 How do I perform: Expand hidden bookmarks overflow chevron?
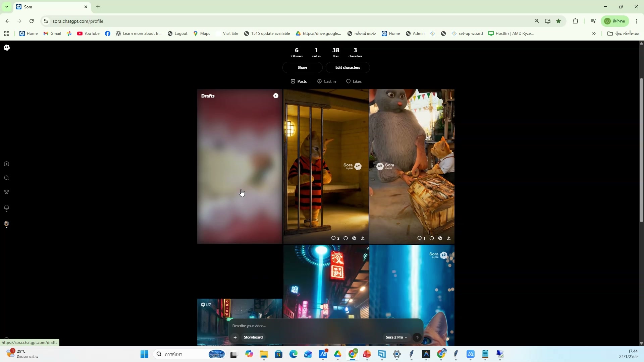[x=594, y=34]
